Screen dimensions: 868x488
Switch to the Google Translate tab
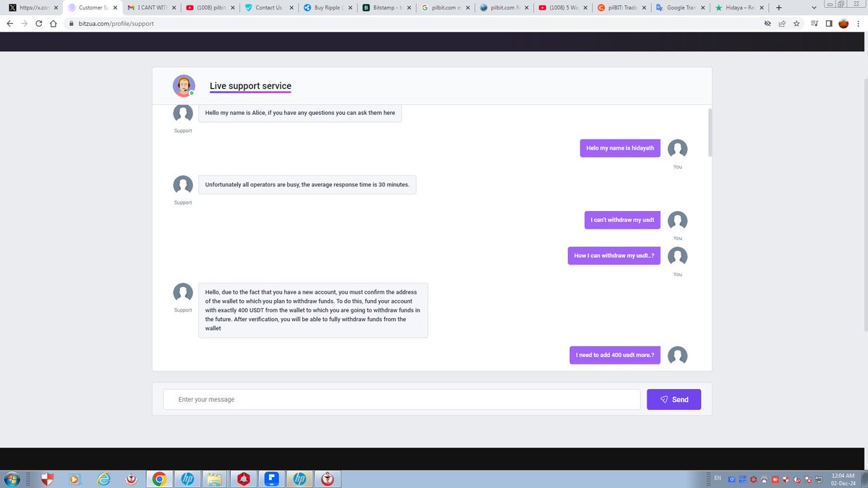(680, 8)
